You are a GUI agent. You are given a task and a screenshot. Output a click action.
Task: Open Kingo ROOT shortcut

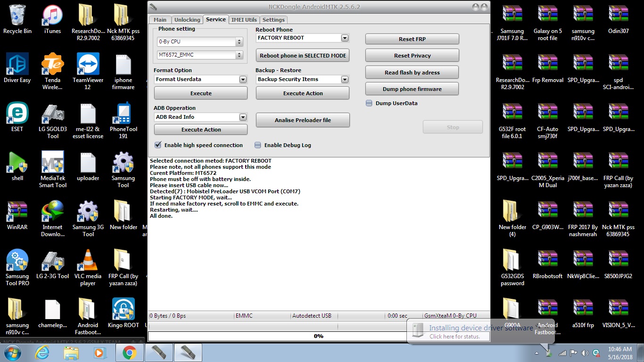click(123, 314)
